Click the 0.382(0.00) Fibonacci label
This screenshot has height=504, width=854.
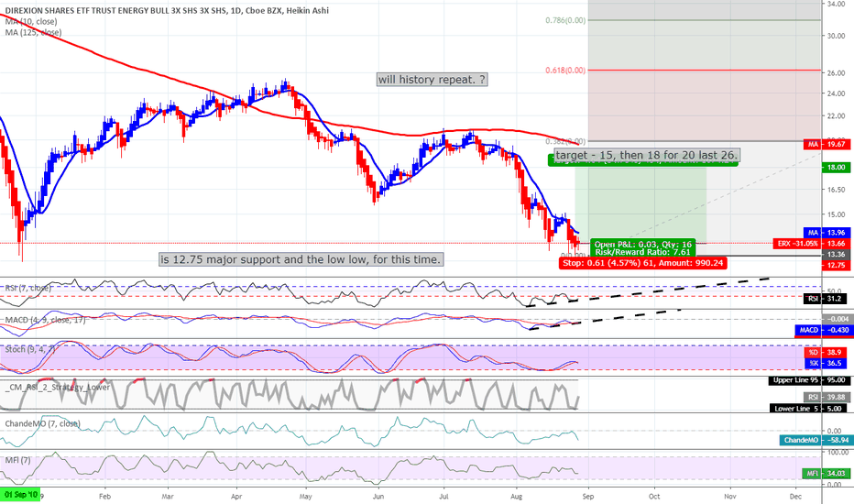pyautogui.click(x=565, y=141)
